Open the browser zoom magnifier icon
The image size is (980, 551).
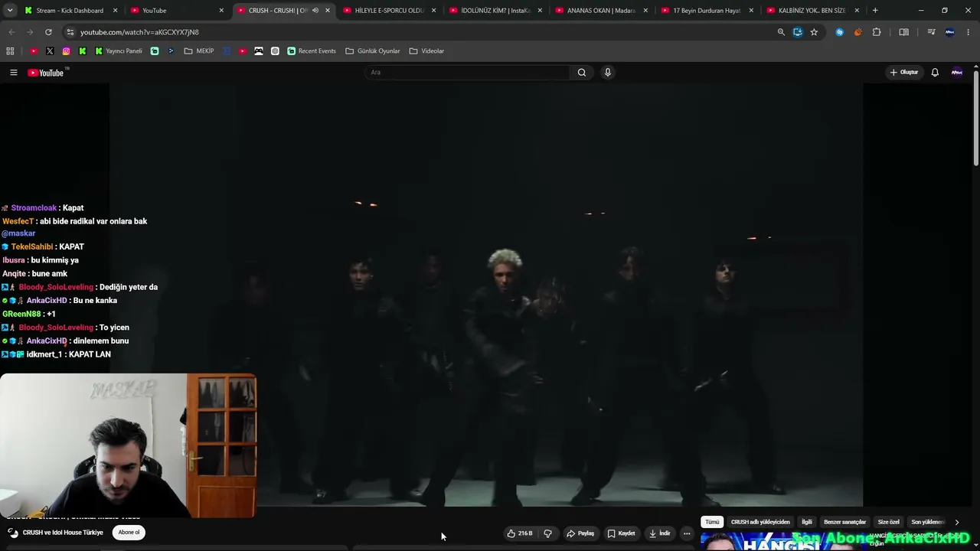pyautogui.click(x=781, y=32)
